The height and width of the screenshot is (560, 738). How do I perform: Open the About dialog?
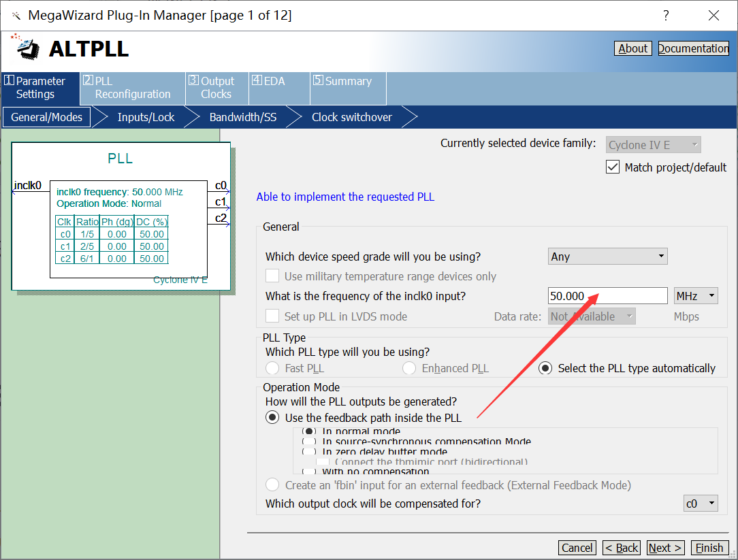pos(632,48)
